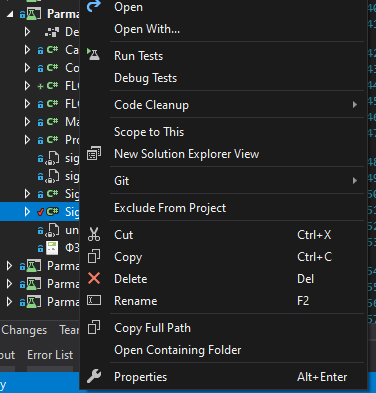Click the Copy icon beside Ctrl+C
Screen dimensions: 376x393
pos(94,256)
